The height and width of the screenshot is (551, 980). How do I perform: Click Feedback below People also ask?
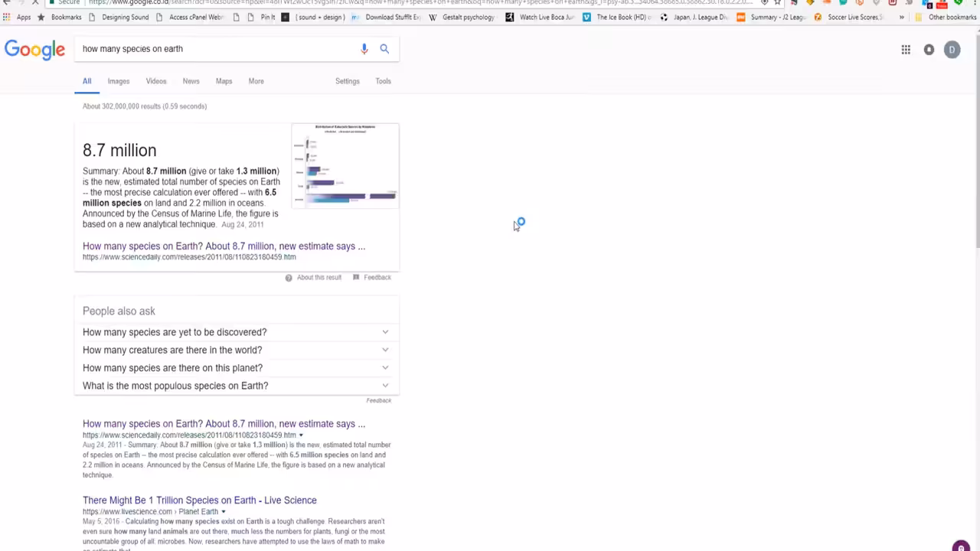(x=378, y=401)
